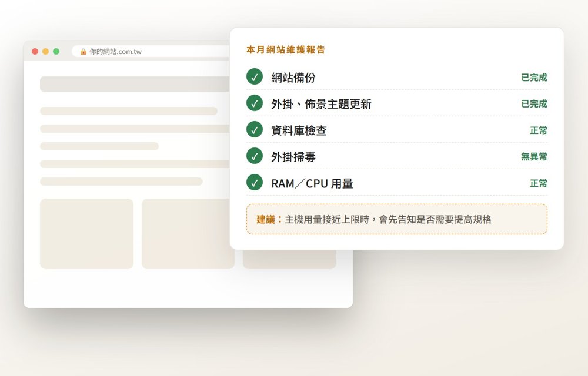Select the RAM／CPU 用量 label
Screen dimensions: 588x376
tap(312, 183)
